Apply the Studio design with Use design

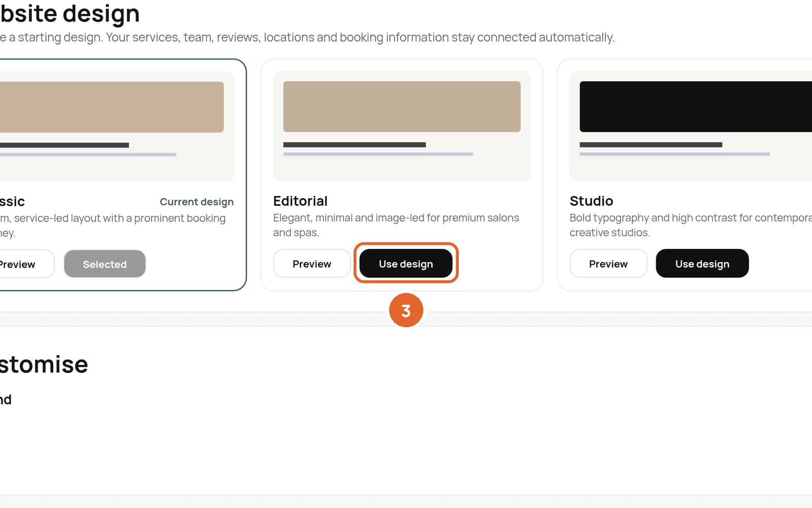[x=702, y=264]
